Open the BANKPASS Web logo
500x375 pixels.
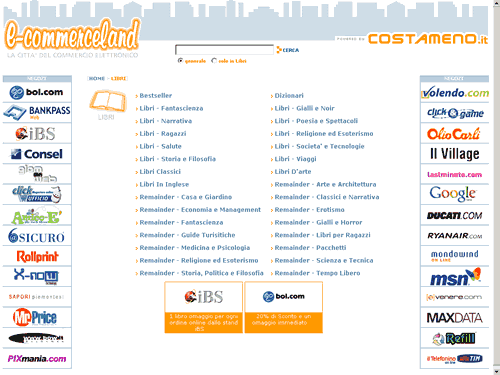37,113
